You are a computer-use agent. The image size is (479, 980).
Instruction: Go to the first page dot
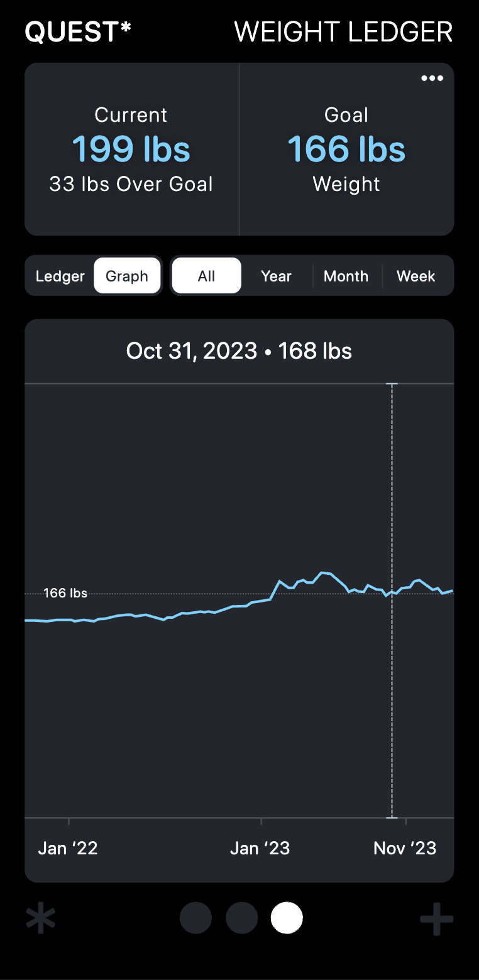click(195, 918)
